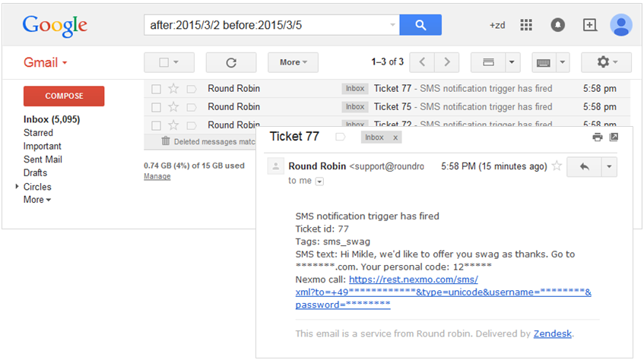Viewport: 644px width, 363px height.
Task: Click the refresh mail button
Action: point(231,62)
